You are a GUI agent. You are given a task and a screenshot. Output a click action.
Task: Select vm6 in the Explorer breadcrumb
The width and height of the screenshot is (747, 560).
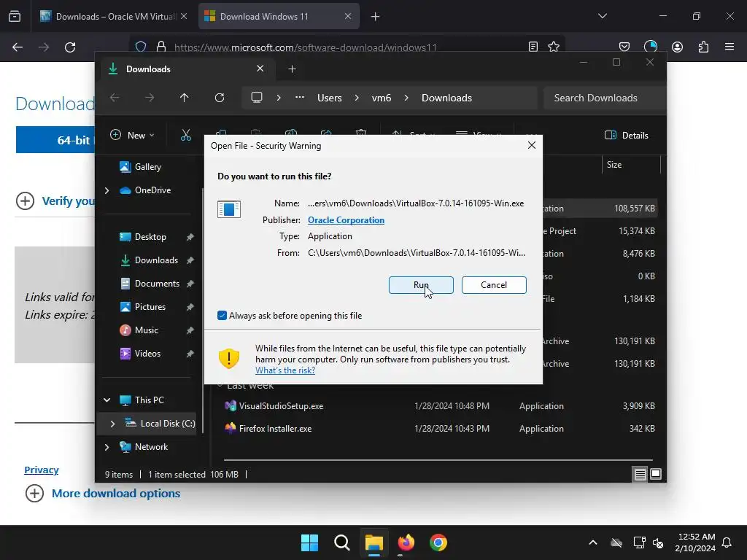point(381,98)
